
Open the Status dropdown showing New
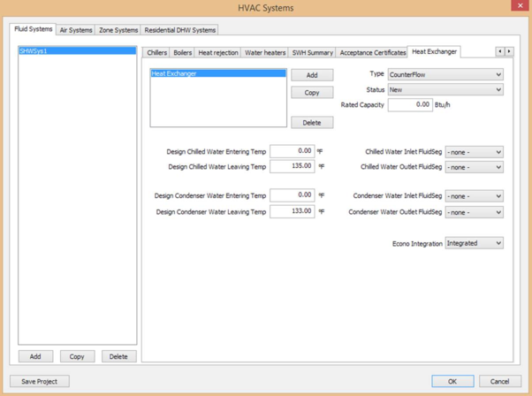pos(445,90)
